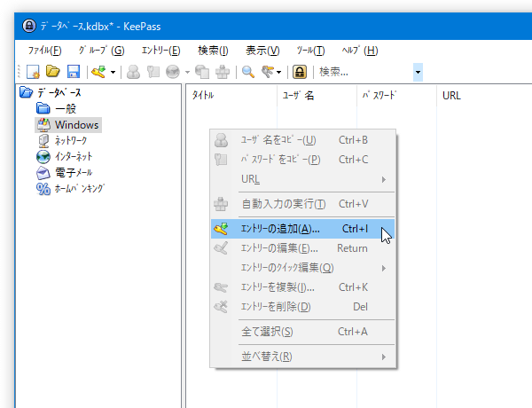Sort by the URL column header
The image size is (532, 408).
484,96
